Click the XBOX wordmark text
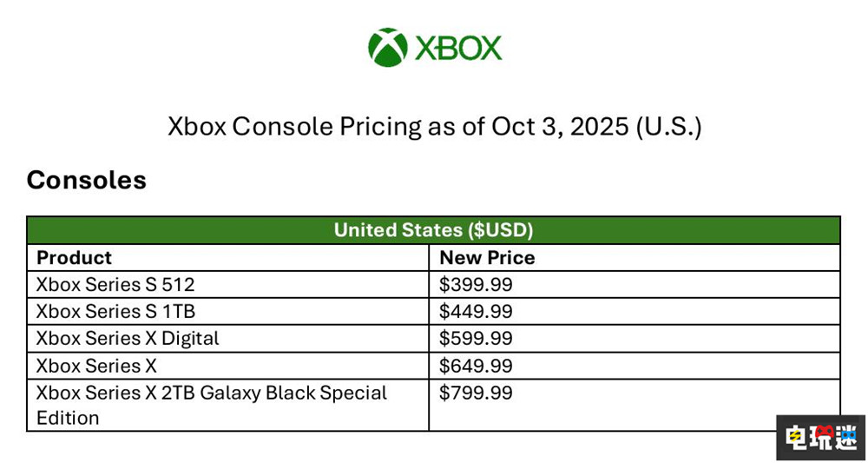Viewport: 868px width, 463px height. tap(458, 48)
